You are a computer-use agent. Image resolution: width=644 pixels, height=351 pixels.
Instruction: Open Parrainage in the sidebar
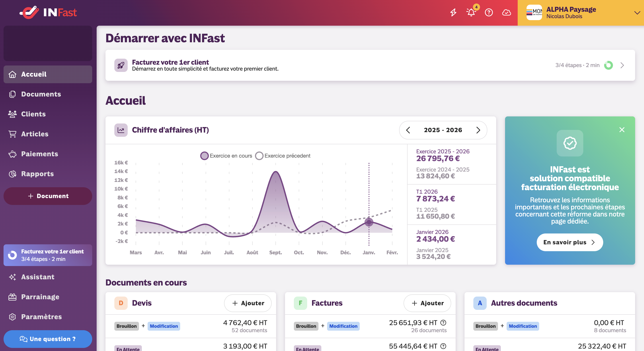[x=48, y=297]
